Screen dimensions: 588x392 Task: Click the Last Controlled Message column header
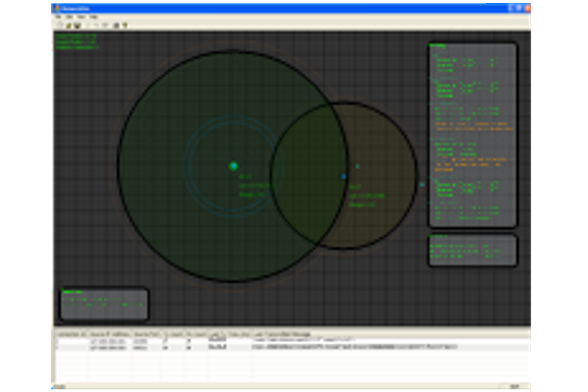[x=390, y=334]
